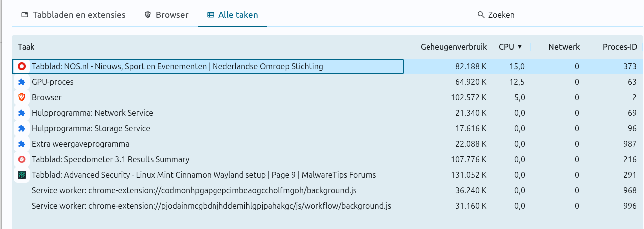
Task: Click process ID 63
Action: click(632, 82)
